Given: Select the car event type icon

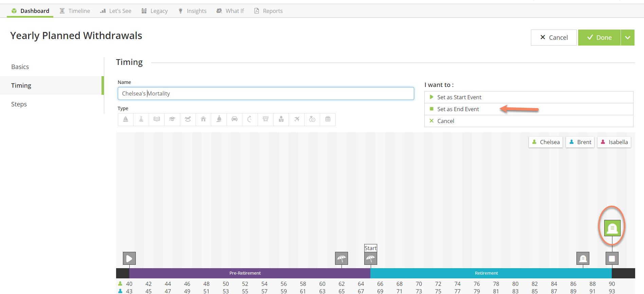Looking at the screenshot, I should click(x=235, y=119).
